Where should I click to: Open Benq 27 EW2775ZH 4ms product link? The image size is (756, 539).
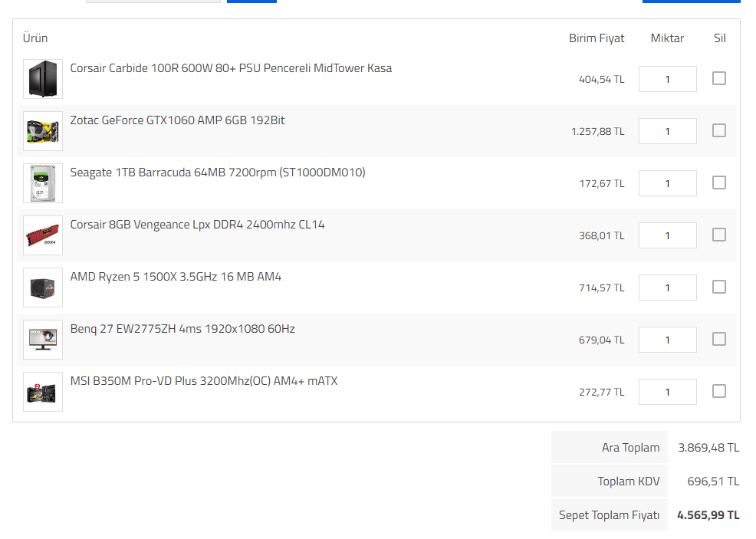pos(182,329)
